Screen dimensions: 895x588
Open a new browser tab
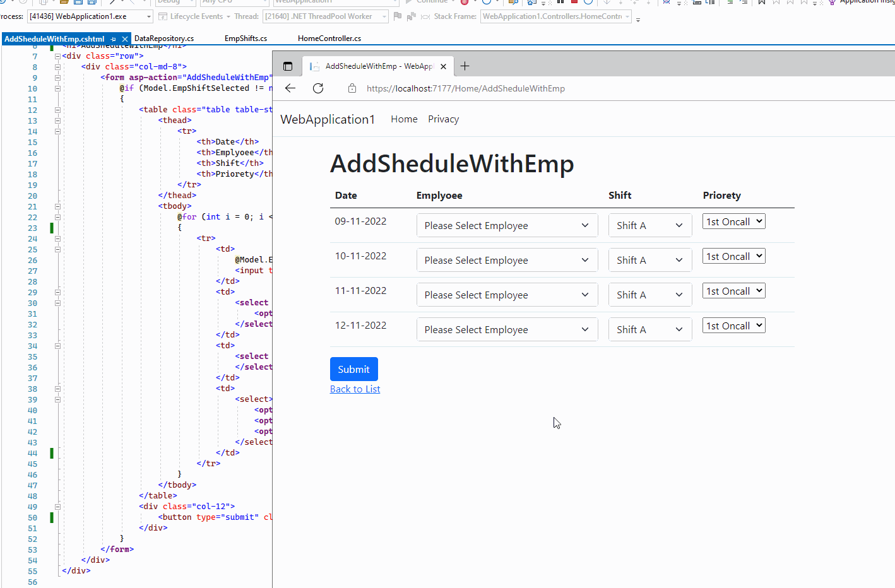click(x=465, y=66)
